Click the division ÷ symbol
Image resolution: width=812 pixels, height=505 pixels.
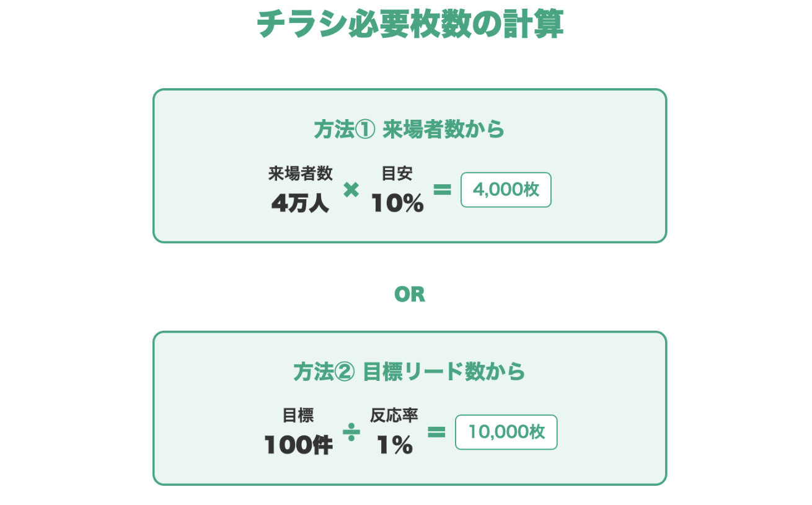click(x=351, y=432)
